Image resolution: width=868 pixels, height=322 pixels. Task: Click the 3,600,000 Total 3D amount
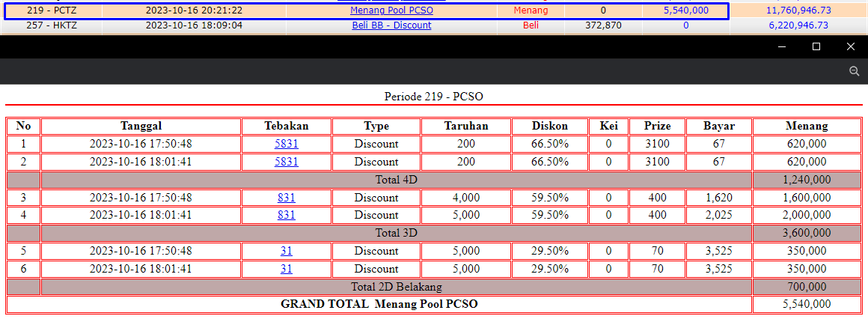point(807,234)
